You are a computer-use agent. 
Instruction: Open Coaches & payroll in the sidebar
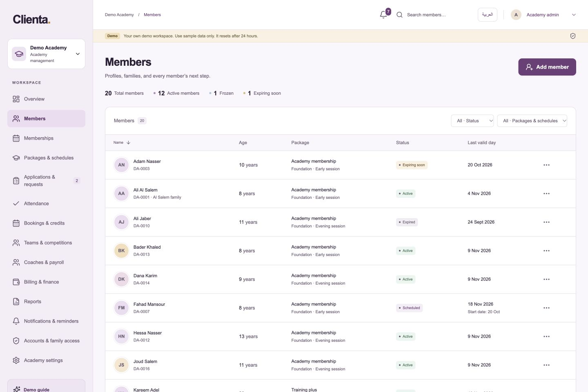[46, 262]
